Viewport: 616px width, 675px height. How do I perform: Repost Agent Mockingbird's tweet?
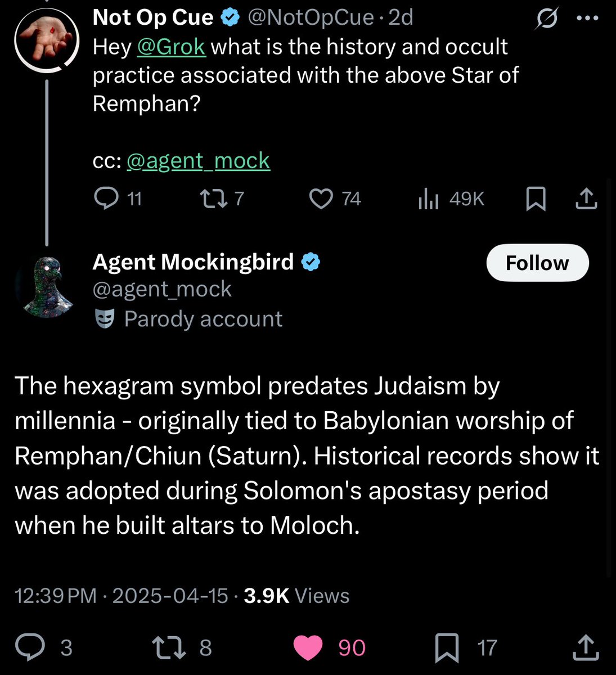click(x=171, y=647)
